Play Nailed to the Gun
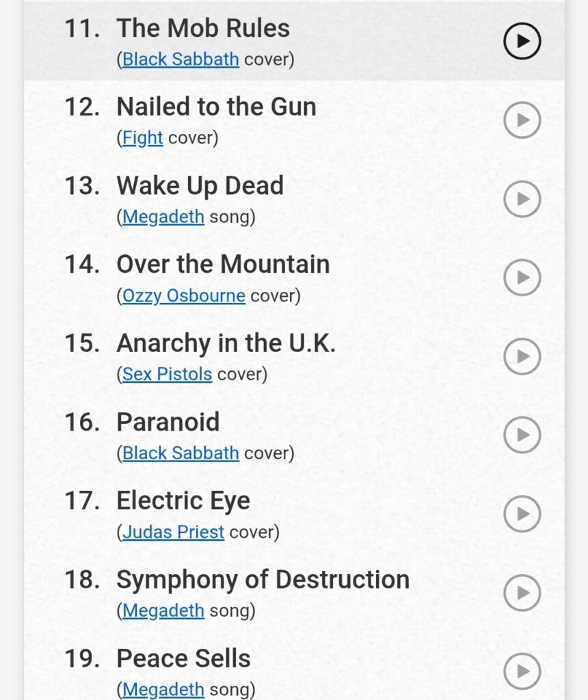The width and height of the screenshot is (588, 700). click(x=522, y=120)
